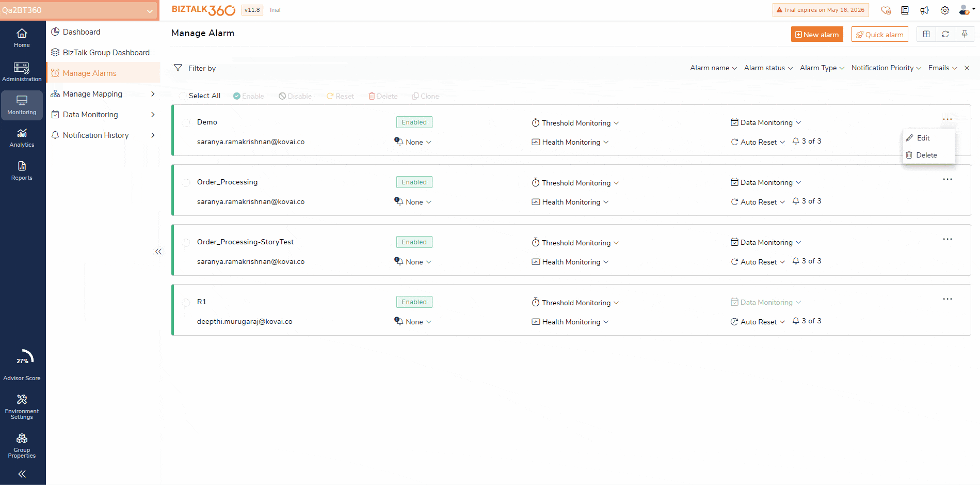This screenshot has height=485, width=980.
Task: Select Manage Alarms menu item
Action: click(x=103, y=73)
